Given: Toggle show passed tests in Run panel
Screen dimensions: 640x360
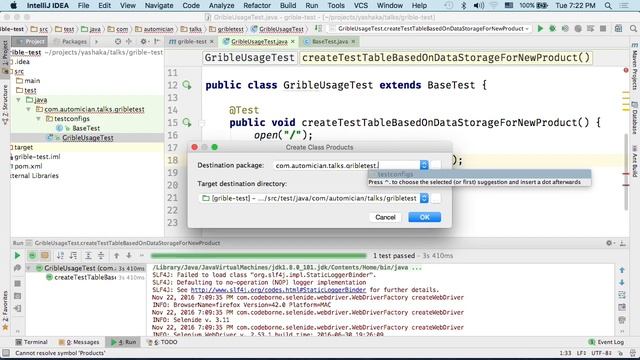Looking at the screenshot, I should pyautogui.click(x=32, y=256).
